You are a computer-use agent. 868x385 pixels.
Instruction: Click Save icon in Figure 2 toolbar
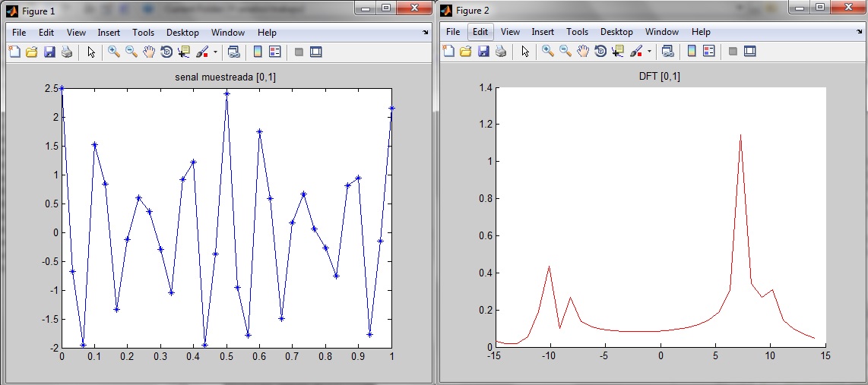click(483, 52)
